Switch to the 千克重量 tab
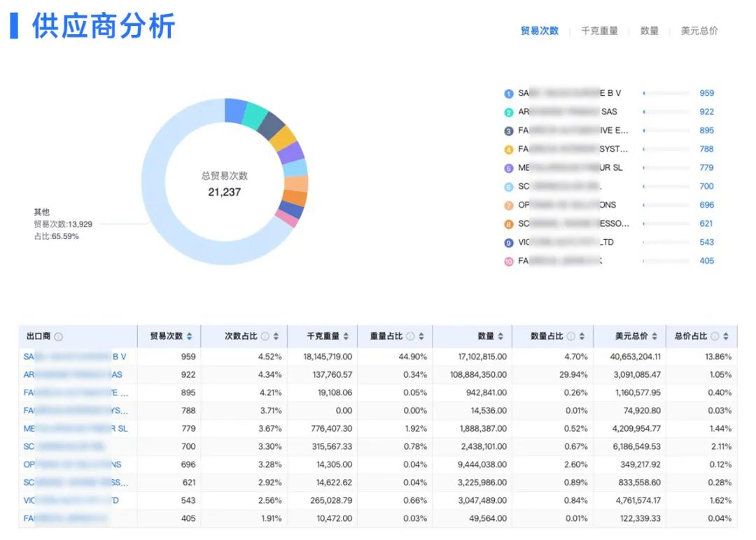The width and height of the screenshot is (756, 540). click(x=599, y=31)
